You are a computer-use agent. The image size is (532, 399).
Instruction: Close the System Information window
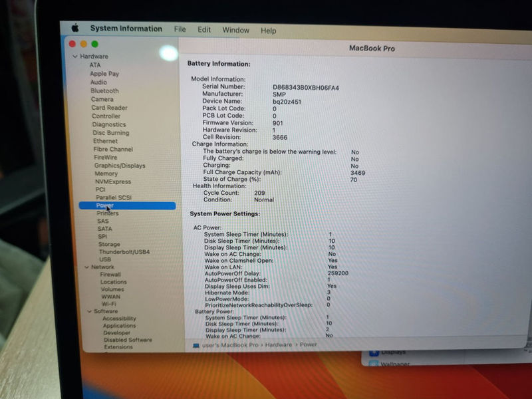click(72, 44)
